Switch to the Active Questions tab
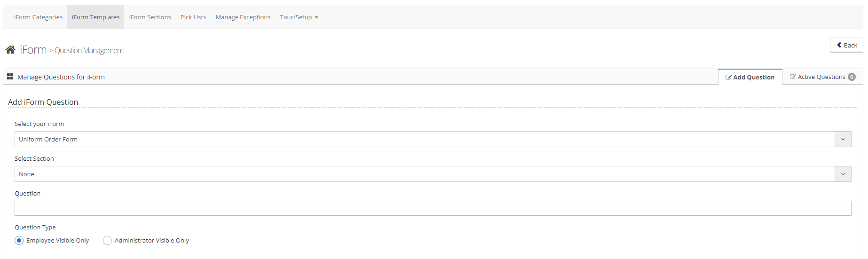Screen dimensions: 868x259 (x=821, y=77)
